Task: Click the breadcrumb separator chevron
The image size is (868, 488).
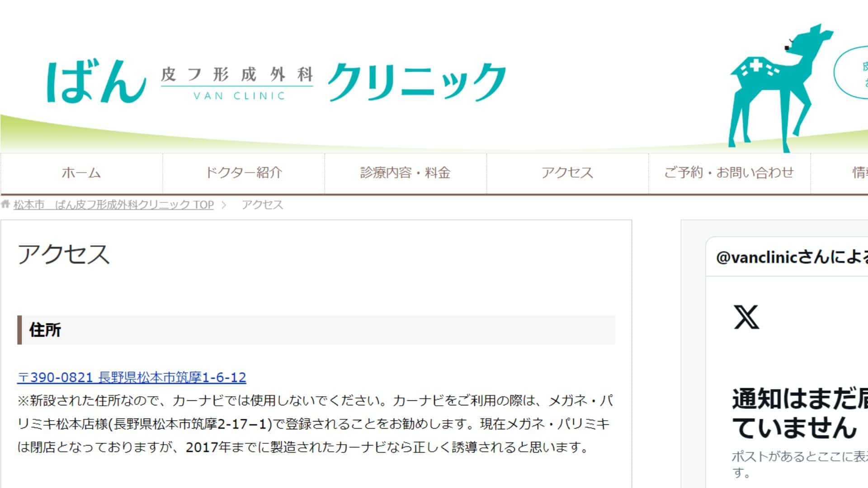Action: [224, 205]
